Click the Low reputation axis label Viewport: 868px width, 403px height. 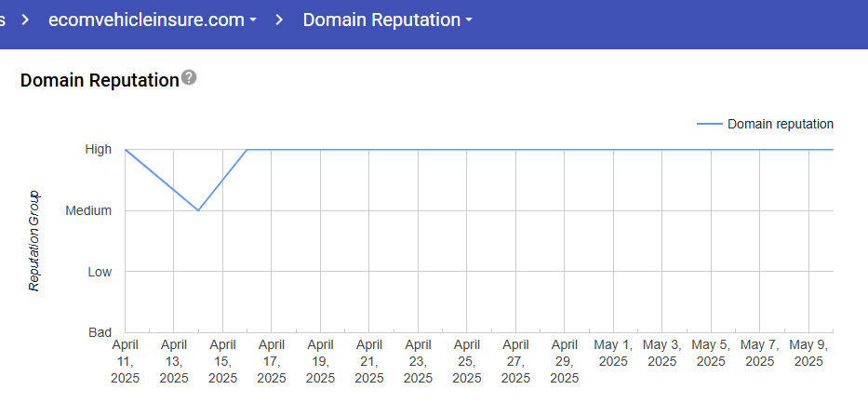coord(100,272)
